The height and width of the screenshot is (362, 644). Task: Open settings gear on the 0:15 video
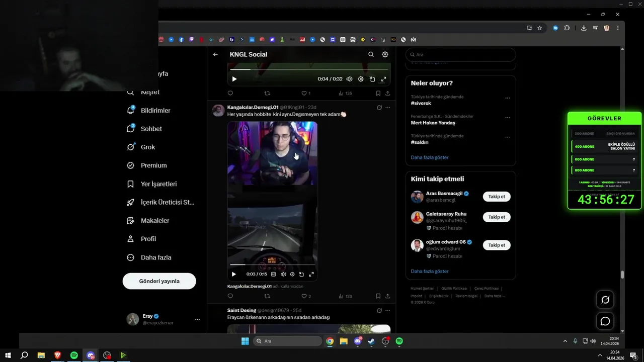coord(292,274)
